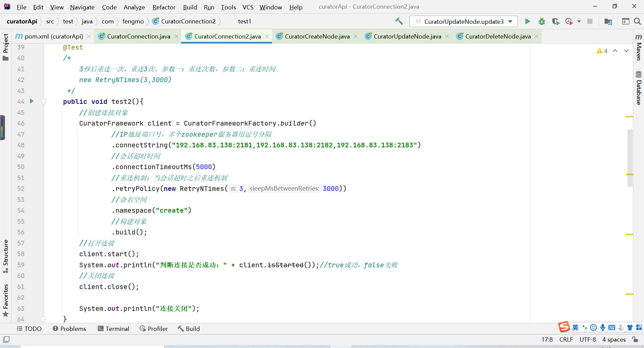Toggle read-only lock icon in status bar
This screenshot has height=348, width=644.
click(x=635, y=339)
